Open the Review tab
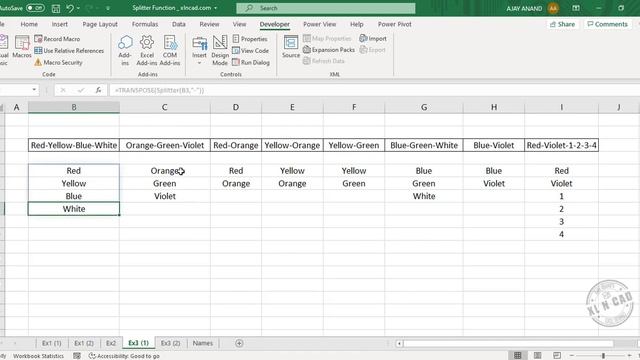 tap(209, 24)
